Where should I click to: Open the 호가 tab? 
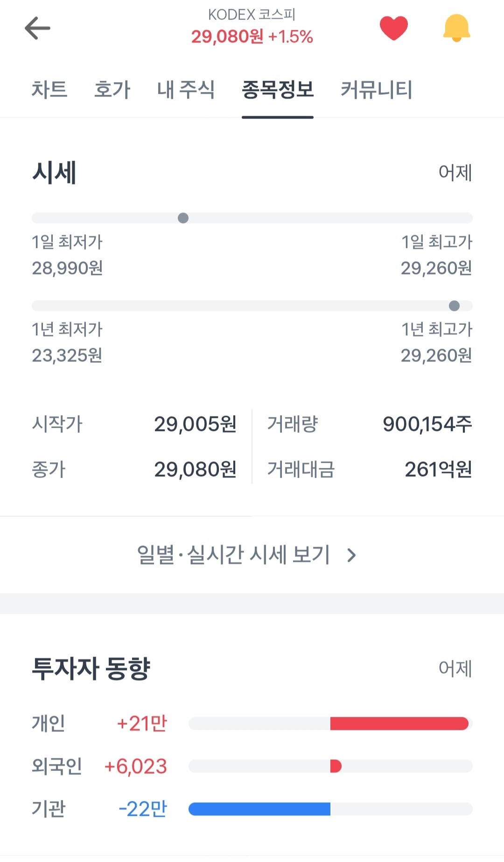[x=112, y=90]
